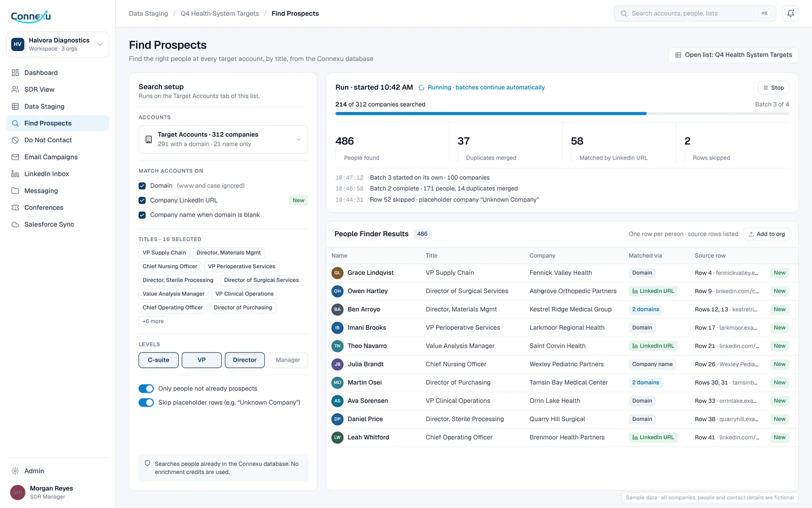Open Find Prospects in sidebar
The width and height of the screenshot is (812, 508).
click(x=57, y=123)
